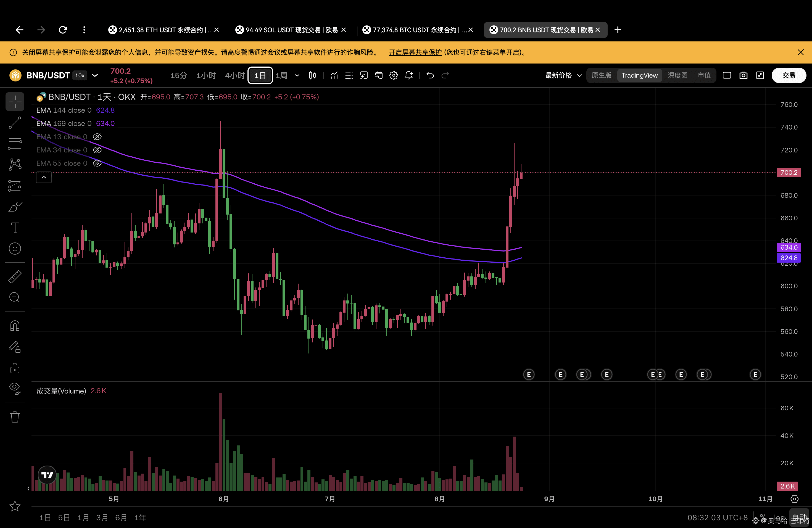Select the 1-week timeframe
812x528 pixels.
click(x=281, y=75)
